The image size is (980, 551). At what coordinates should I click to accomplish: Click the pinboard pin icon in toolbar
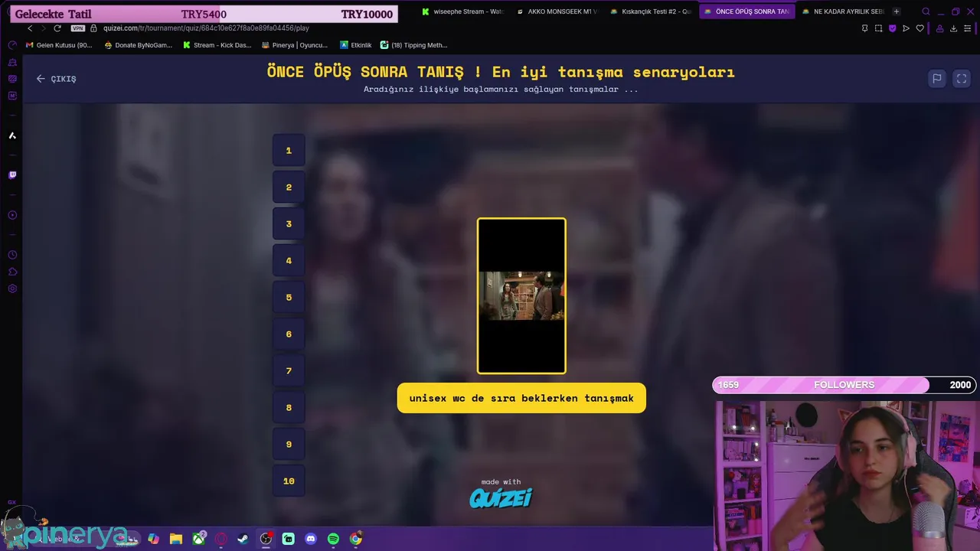point(864,28)
